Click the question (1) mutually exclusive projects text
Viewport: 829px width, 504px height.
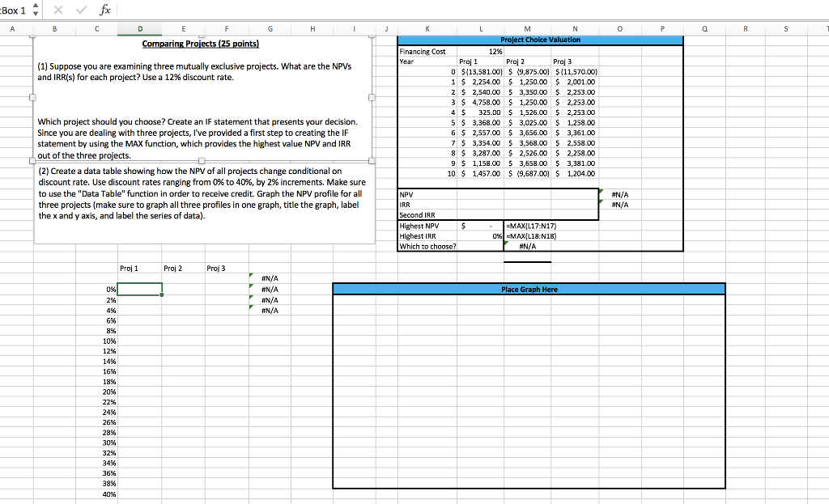[x=194, y=72]
